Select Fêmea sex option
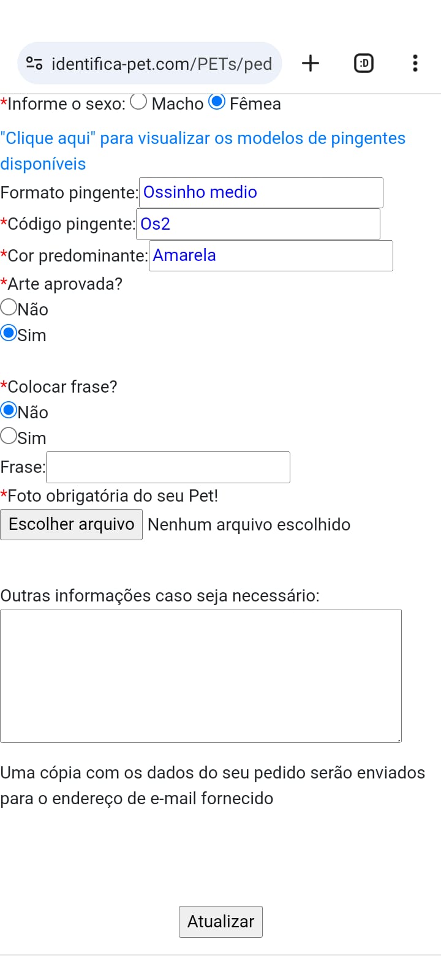 click(217, 102)
